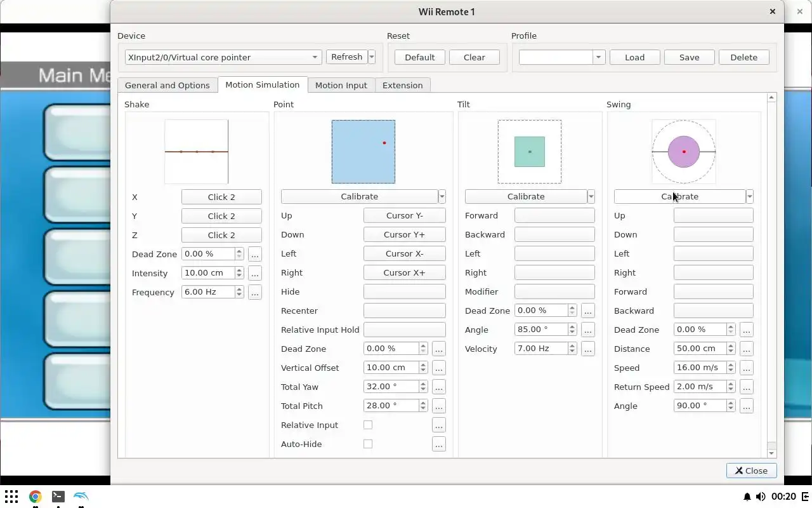This screenshot has width=812, height=508.
Task: Open the Profile name combo box
Action: pos(562,57)
